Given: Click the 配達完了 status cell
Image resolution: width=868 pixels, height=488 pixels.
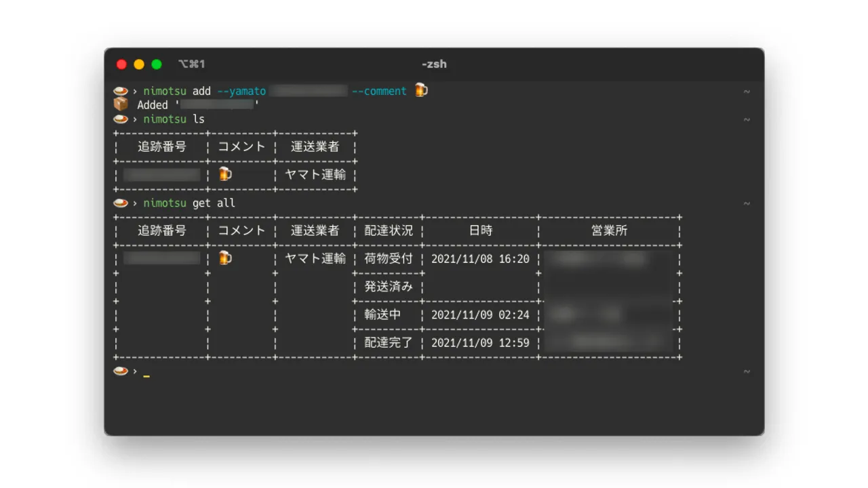Looking at the screenshot, I should point(389,343).
